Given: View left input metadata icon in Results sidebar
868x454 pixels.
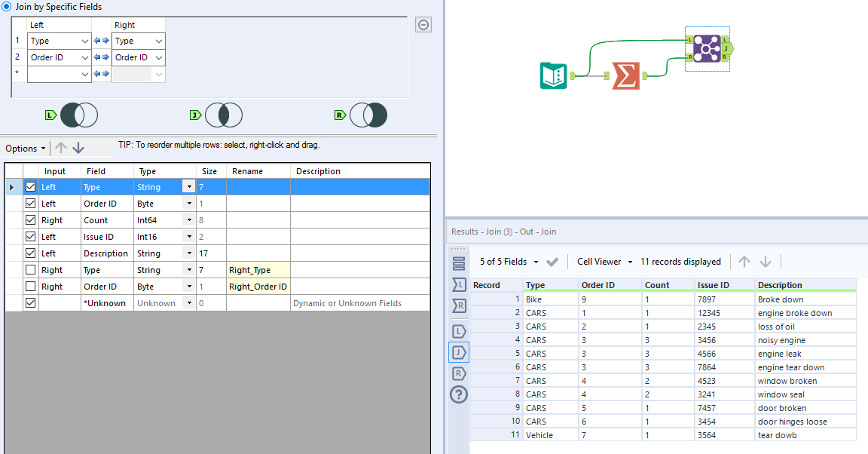Looking at the screenshot, I should click(x=459, y=287).
